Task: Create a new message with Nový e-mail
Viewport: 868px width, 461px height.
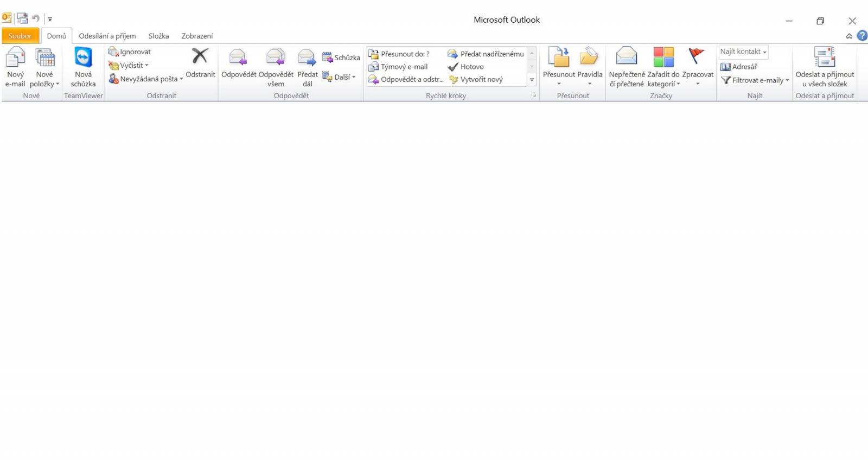Action: coord(15,67)
